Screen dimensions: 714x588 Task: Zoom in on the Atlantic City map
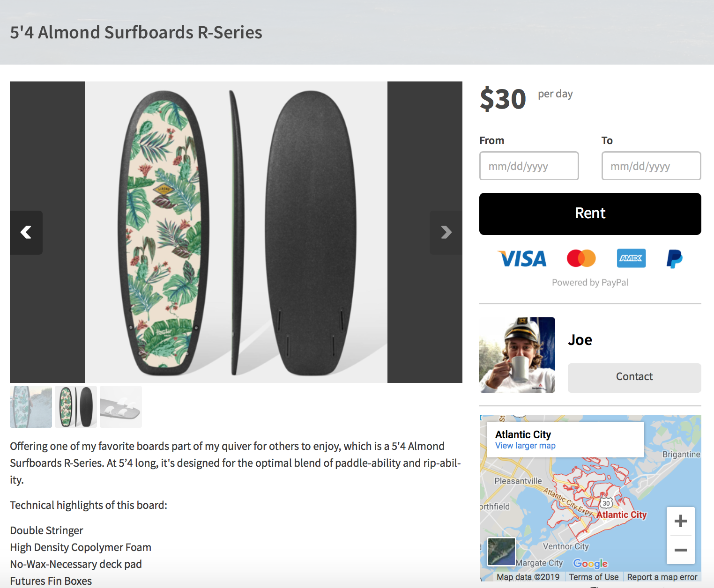[x=680, y=521]
